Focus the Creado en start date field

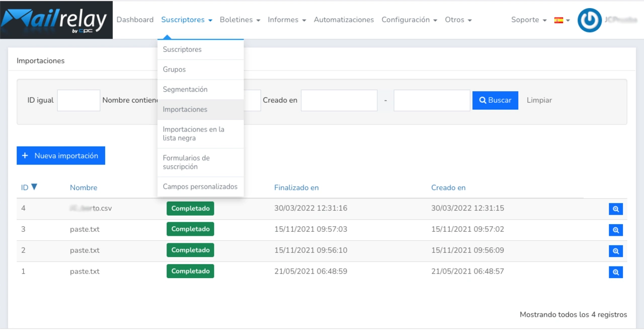pyautogui.click(x=339, y=100)
